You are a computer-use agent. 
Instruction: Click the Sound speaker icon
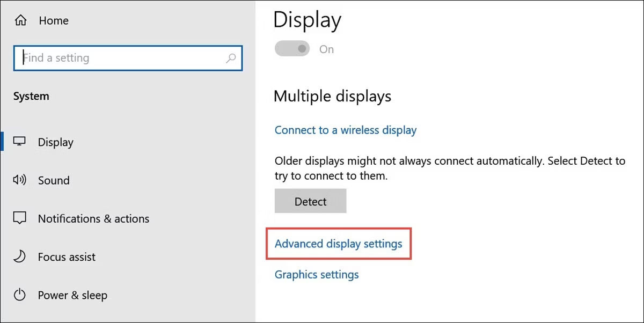point(20,180)
